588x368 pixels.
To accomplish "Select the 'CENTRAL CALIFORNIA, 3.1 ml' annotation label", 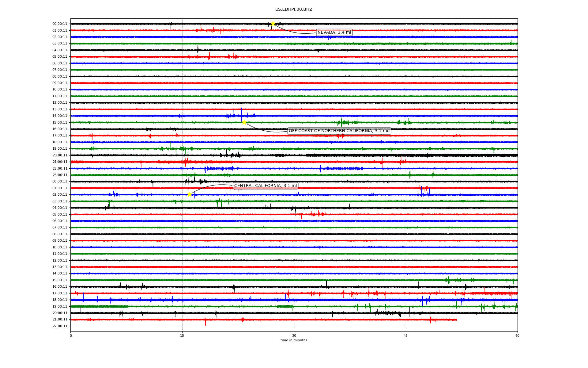I will (x=266, y=186).
